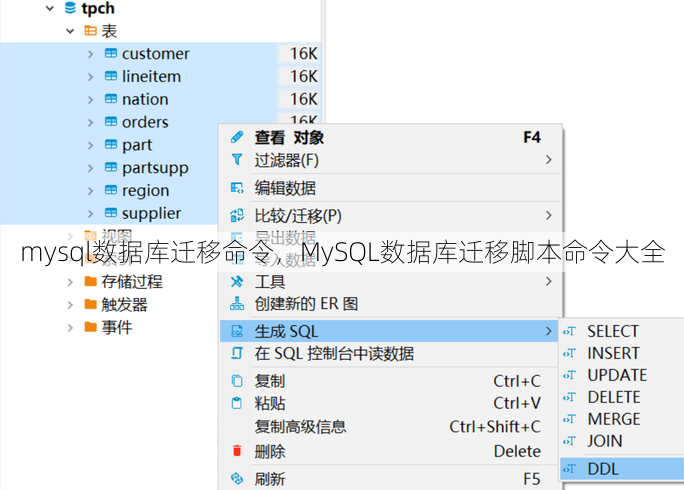Image resolution: width=684 pixels, height=490 pixels.
Task: Click the 存储过程 folder icon
Action: point(91,281)
